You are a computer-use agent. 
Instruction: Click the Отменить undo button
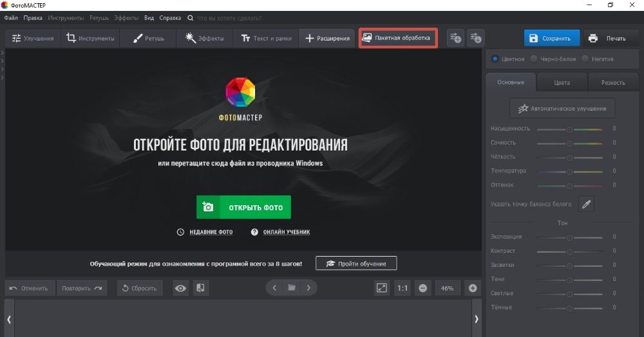(x=30, y=288)
